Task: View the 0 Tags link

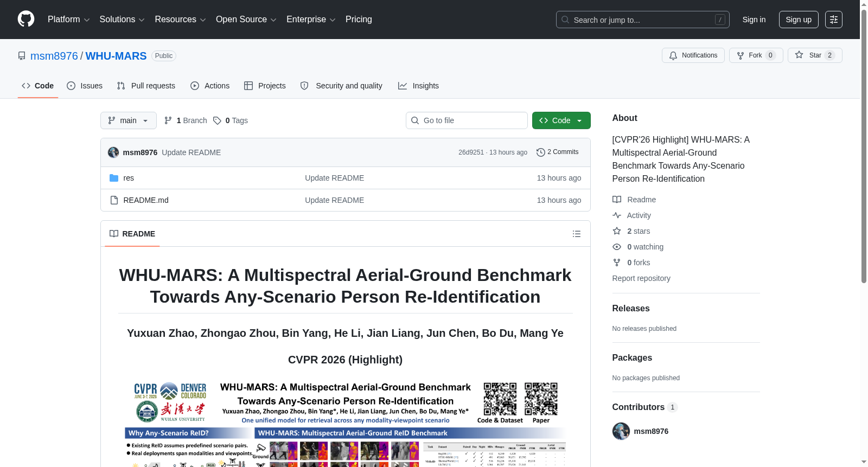Action: pos(231,120)
